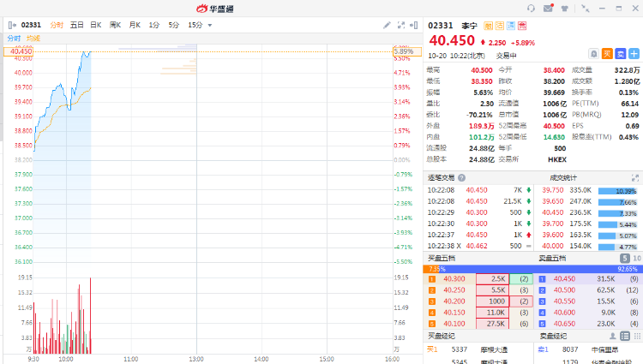Select the 10:22:37 tick trade row
This screenshot has height=364, width=643.
coord(478,235)
